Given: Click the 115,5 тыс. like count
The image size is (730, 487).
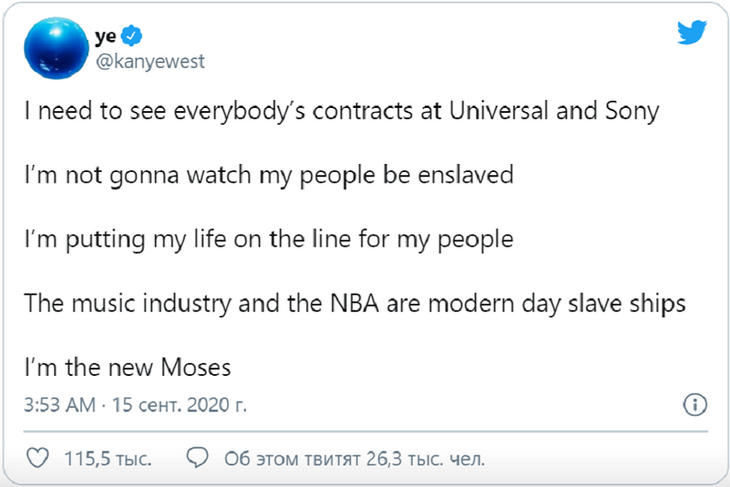Looking at the screenshot, I should click(x=108, y=460).
